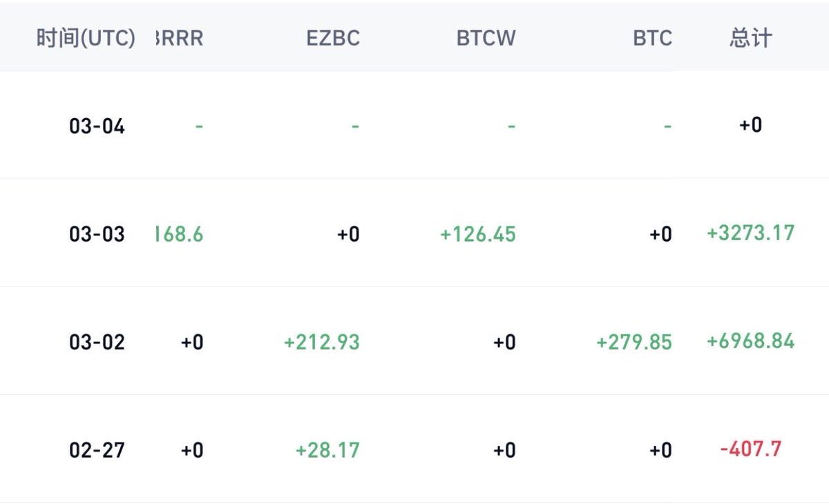The height and width of the screenshot is (504, 829).
Task: Click EZBC value +28.17
Action: [x=327, y=450]
